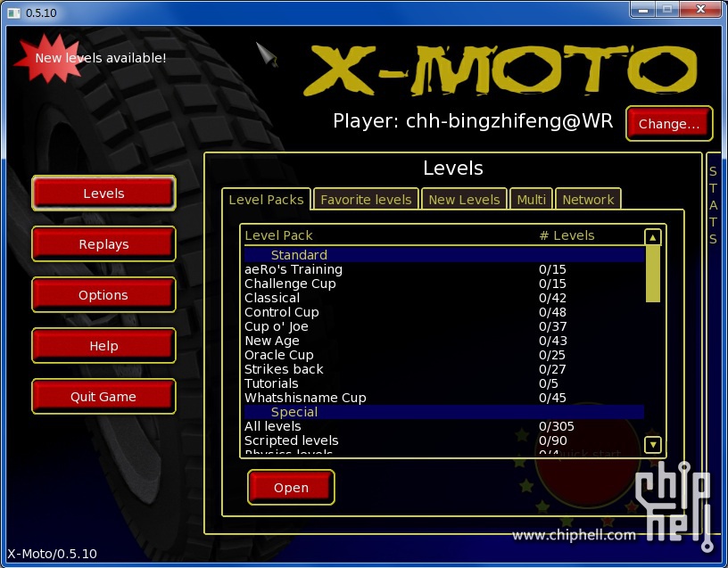Switch to Favorite levels tab
The image size is (728, 568).
(x=366, y=200)
